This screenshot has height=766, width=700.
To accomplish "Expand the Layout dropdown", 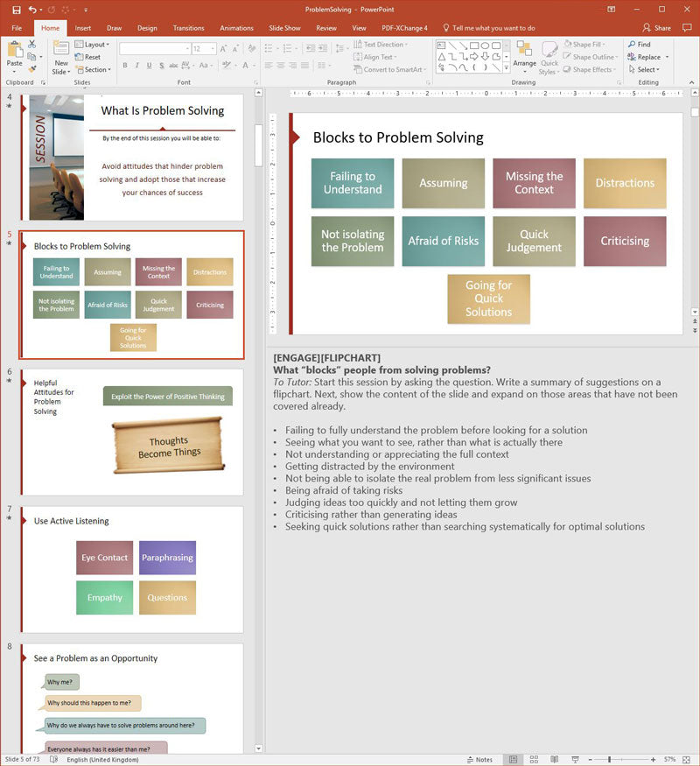I will coord(92,45).
